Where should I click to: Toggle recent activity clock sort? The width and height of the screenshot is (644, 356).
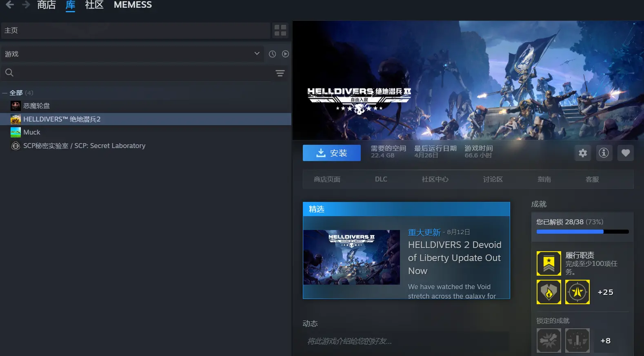[x=272, y=54]
